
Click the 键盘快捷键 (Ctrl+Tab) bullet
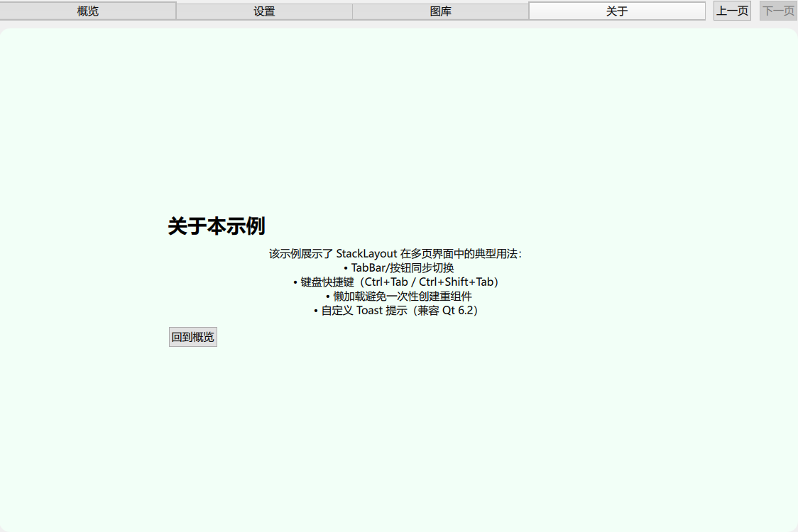[395, 282]
